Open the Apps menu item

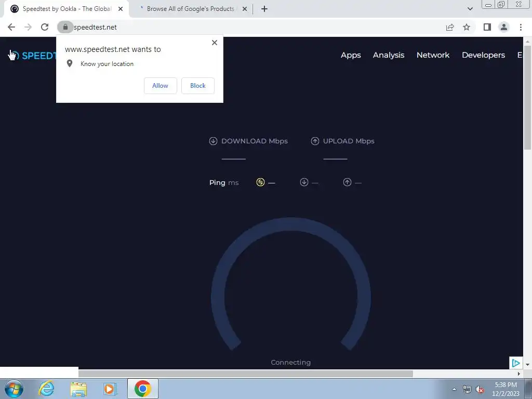click(351, 55)
